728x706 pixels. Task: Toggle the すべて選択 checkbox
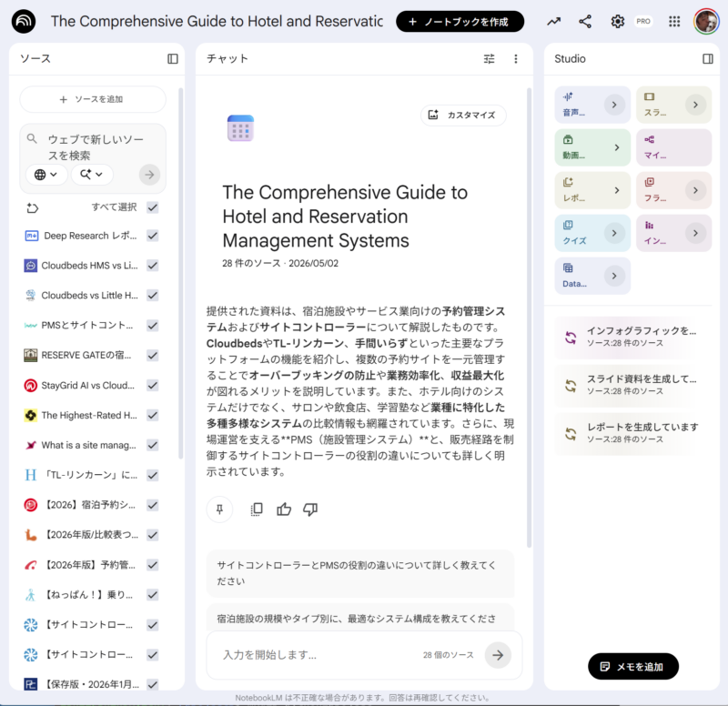point(153,207)
